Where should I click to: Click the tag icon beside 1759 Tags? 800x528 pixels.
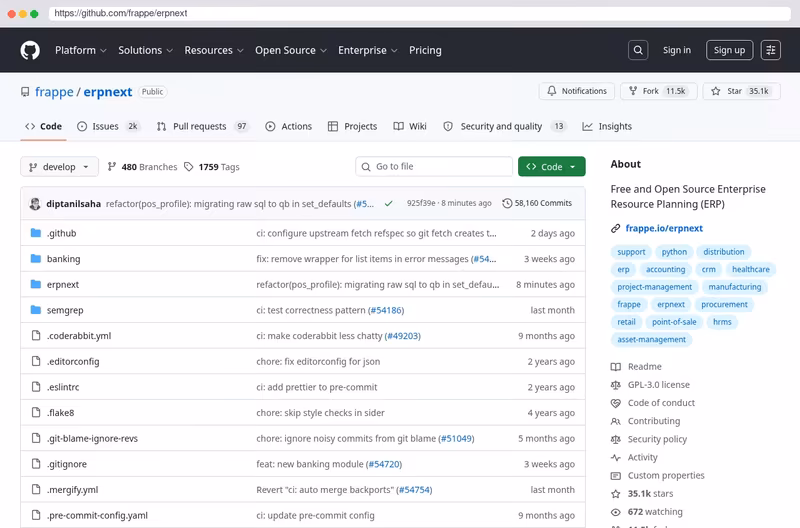point(189,167)
